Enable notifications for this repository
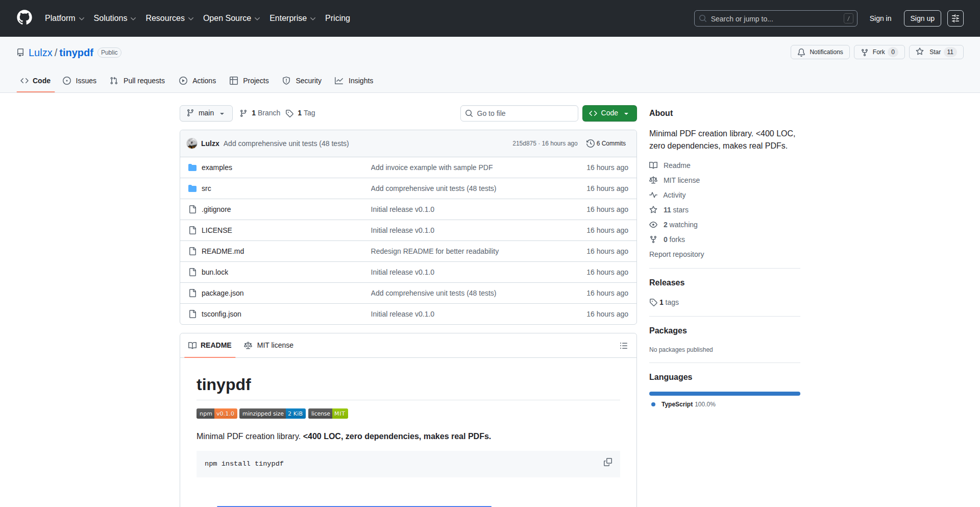The width and height of the screenshot is (980, 507). (x=820, y=52)
